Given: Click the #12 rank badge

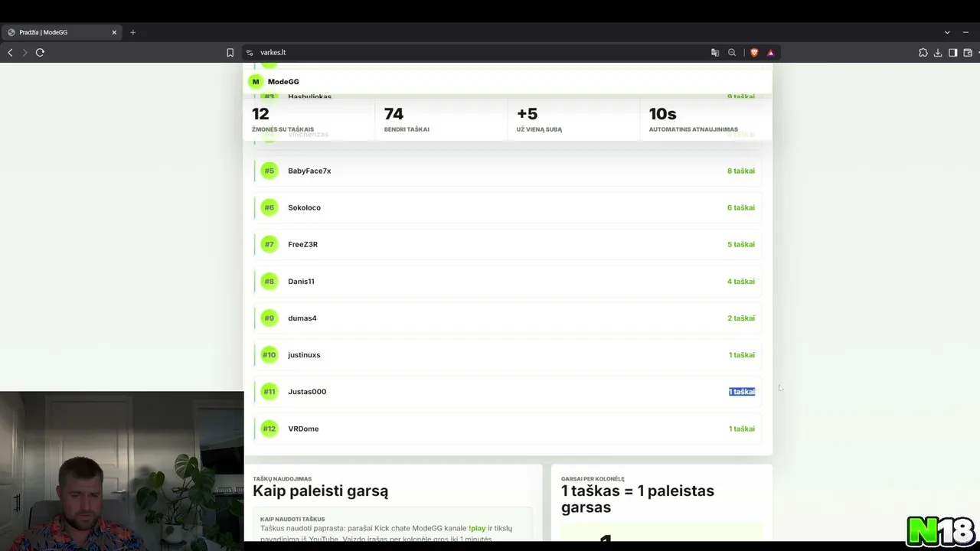Looking at the screenshot, I should [269, 429].
